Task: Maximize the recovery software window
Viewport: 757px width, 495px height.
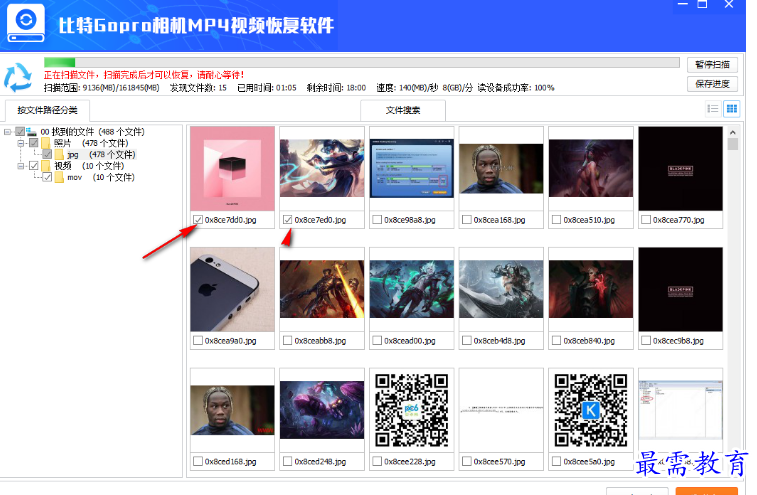Action: [702, 4]
